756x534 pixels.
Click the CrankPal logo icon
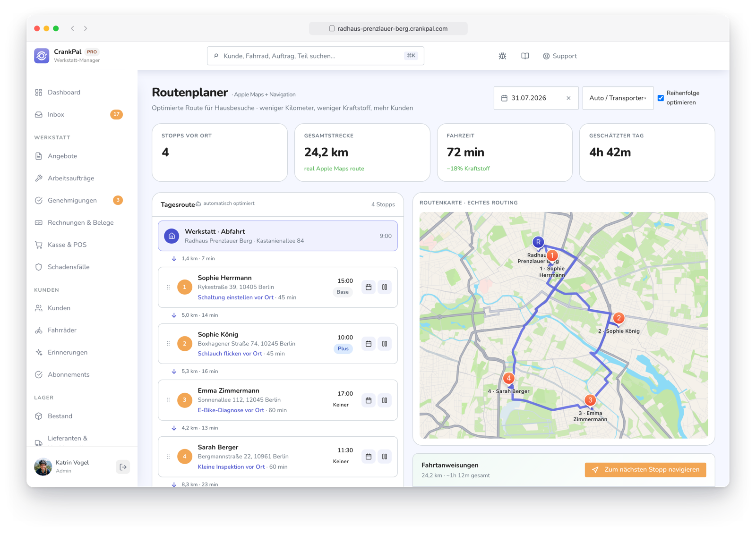(x=42, y=56)
